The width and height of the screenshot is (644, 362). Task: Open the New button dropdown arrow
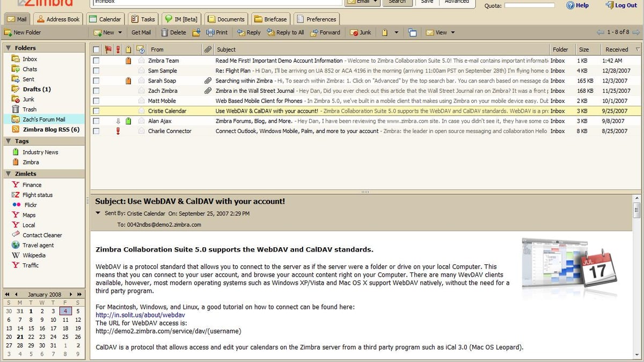(x=119, y=32)
